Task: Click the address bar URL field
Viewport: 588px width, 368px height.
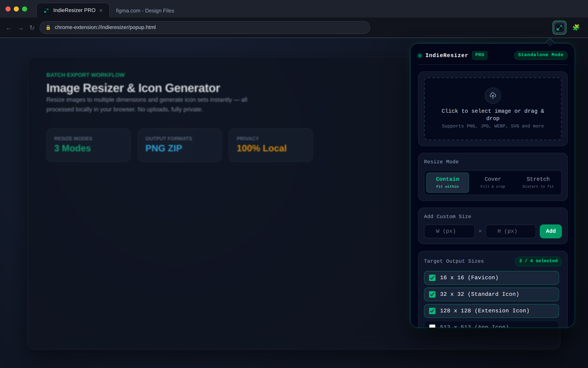Action: coord(205,28)
